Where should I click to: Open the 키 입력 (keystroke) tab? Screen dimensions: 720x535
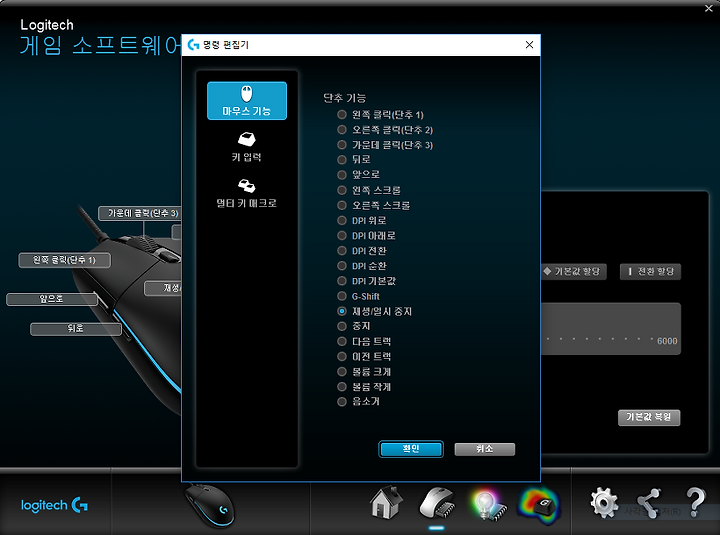point(247,147)
